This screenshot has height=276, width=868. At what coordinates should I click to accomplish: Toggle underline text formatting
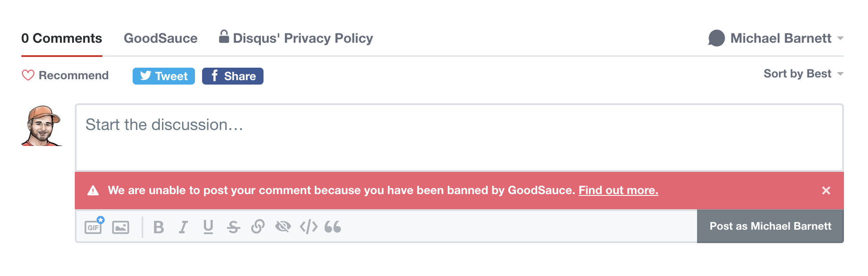click(x=208, y=227)
